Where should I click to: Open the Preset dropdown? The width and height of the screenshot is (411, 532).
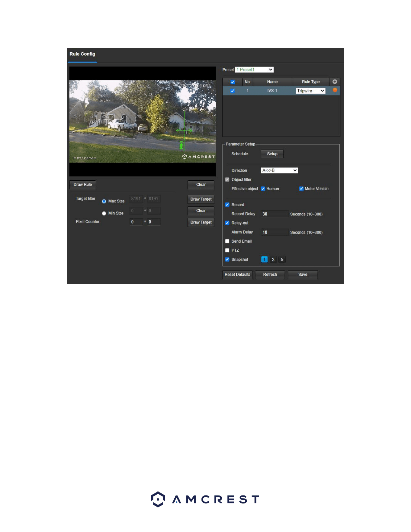click(x=254, y=69)
